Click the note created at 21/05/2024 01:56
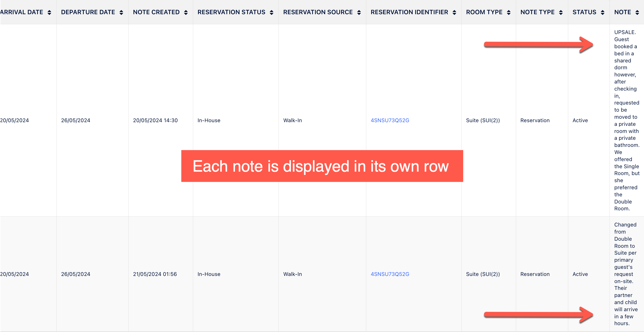 pyautogui.click(x=155, y=274)
